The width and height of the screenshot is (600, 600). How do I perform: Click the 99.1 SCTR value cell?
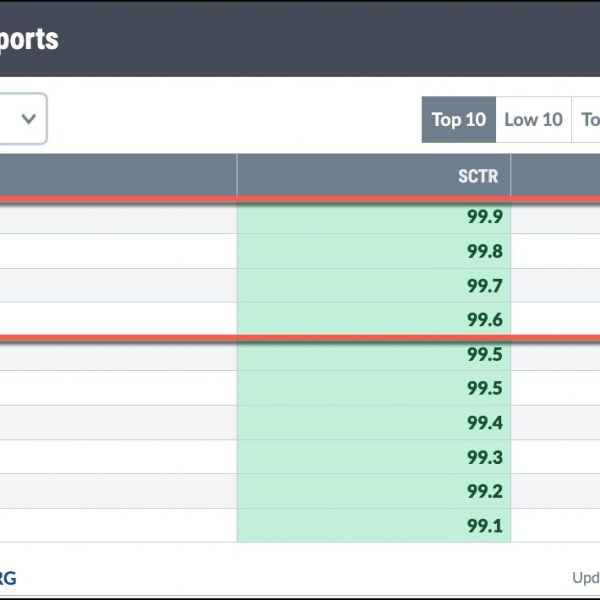[x=373, y=525]
